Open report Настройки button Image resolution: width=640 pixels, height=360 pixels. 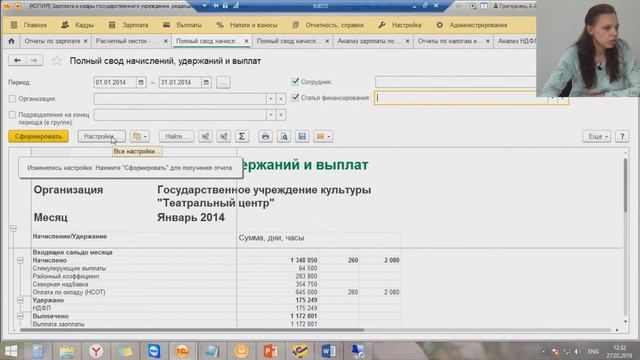(x=101, y=136)
